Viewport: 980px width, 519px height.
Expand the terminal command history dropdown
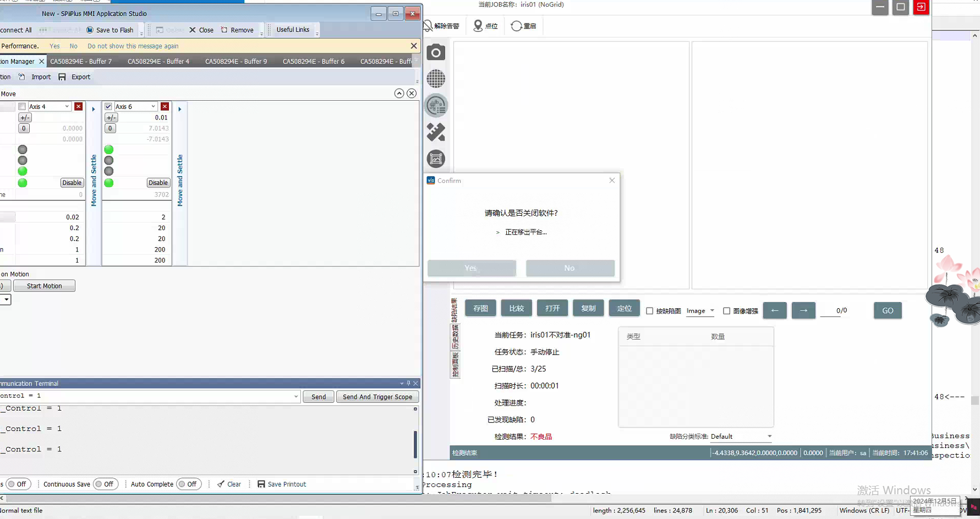(296, 396)
